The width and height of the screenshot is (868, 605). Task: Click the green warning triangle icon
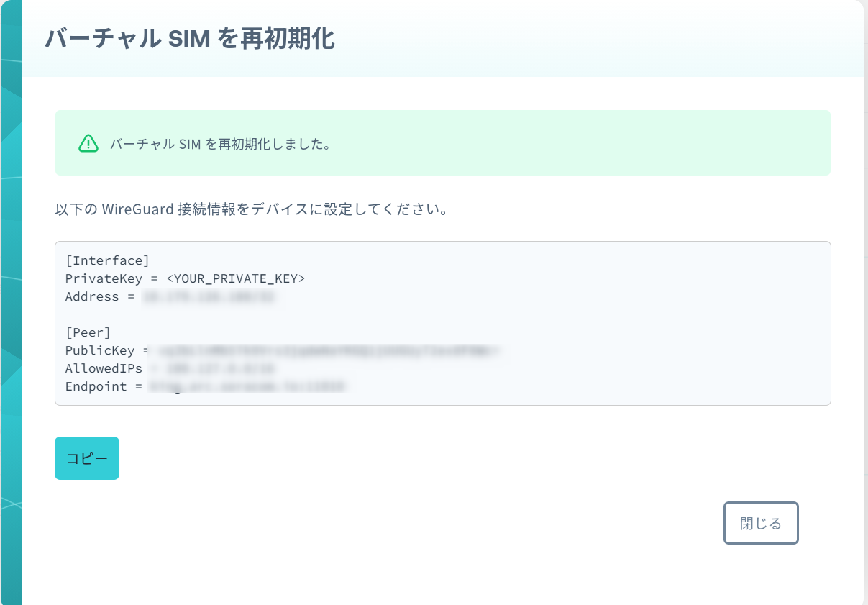[x=88, y=143]
